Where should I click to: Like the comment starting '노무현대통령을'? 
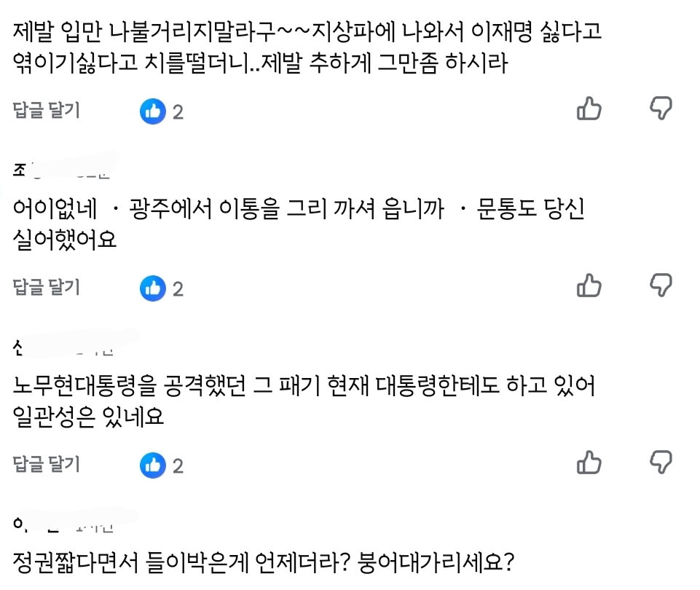point(589,463)
